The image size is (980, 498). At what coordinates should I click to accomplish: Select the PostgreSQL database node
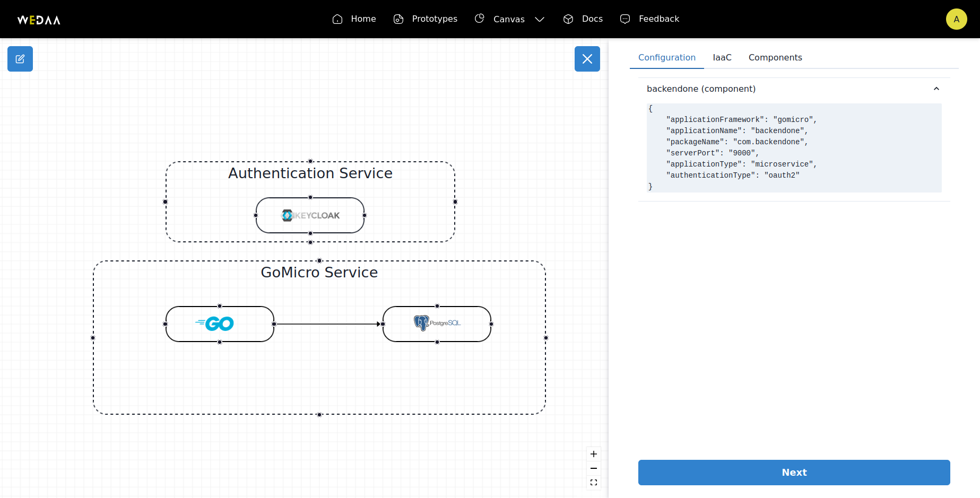pos(437,324)
